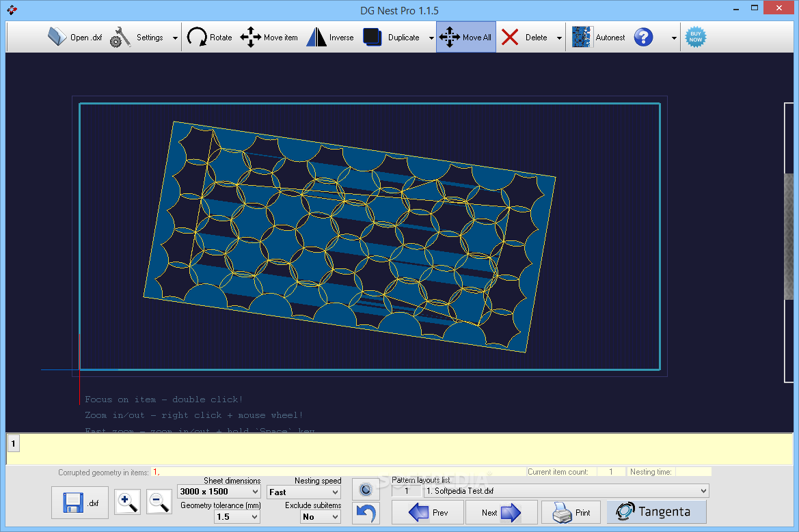Open help via the question mark icon
The height and width of the screenshot is (532, 799).
(x=644, y=37)
